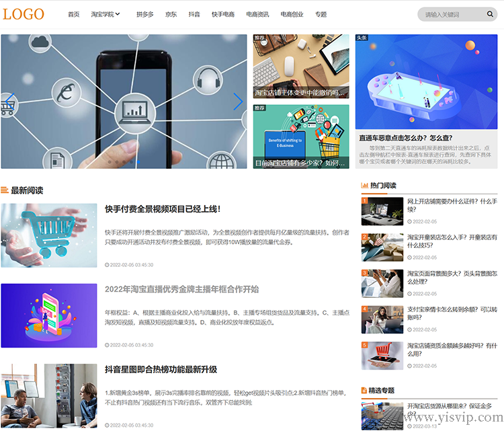
Task: Open the 首页 navigation item
Action: pos(73,14)
